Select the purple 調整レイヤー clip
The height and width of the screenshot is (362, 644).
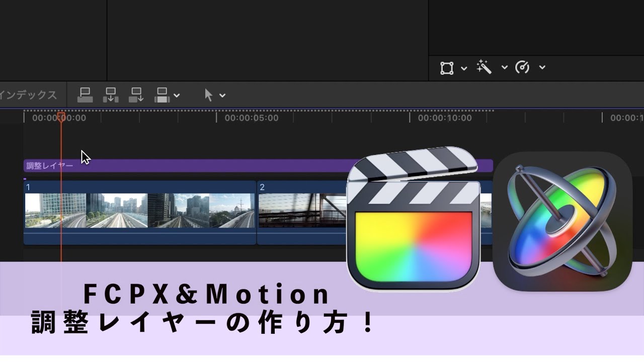[258, 166]
